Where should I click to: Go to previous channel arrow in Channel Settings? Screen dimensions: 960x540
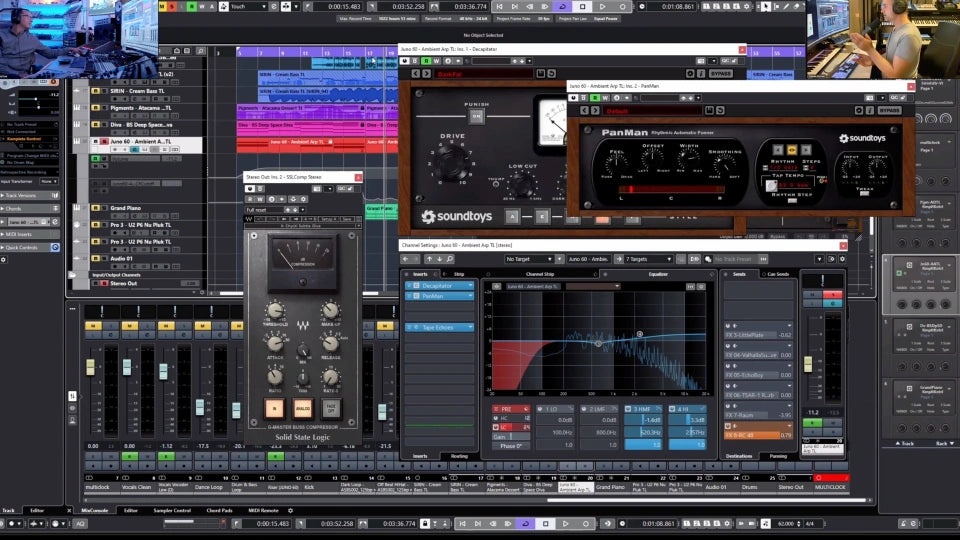pos(406,259)
